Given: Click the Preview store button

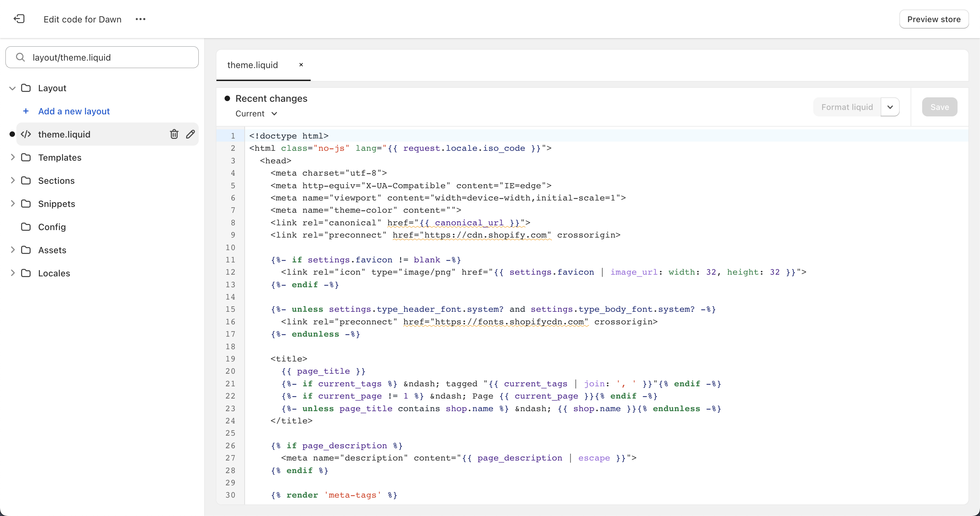Looking at the screenshot, I should coord(934,19).
